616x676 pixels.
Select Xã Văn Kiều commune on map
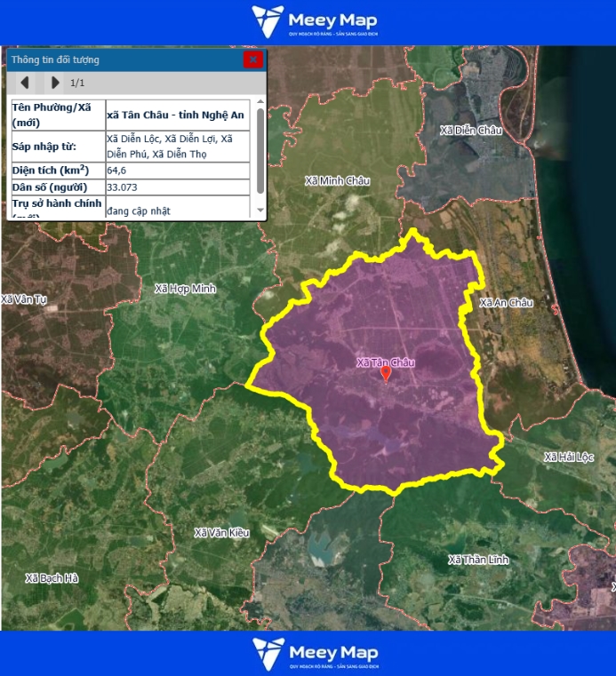tap(221, 533)
